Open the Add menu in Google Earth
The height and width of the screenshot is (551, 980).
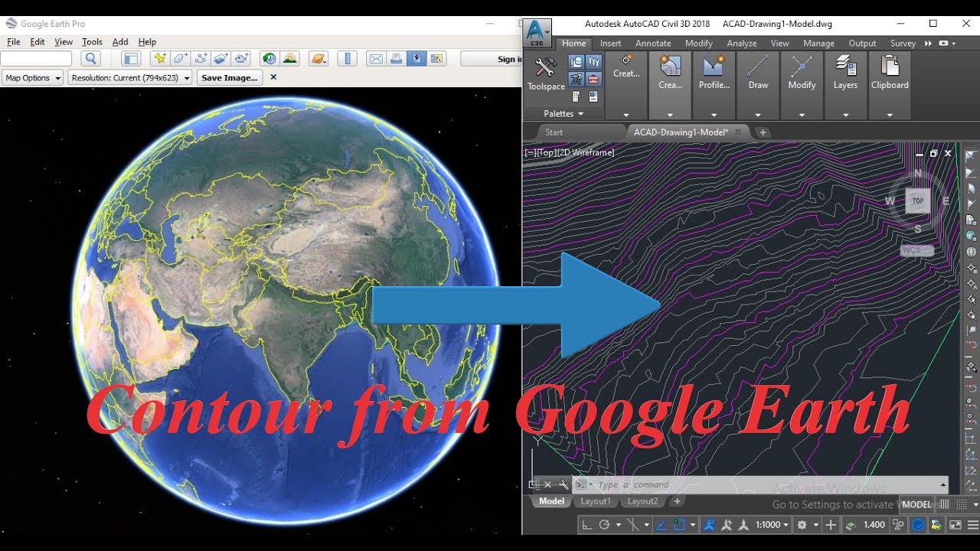coord(120,42)
